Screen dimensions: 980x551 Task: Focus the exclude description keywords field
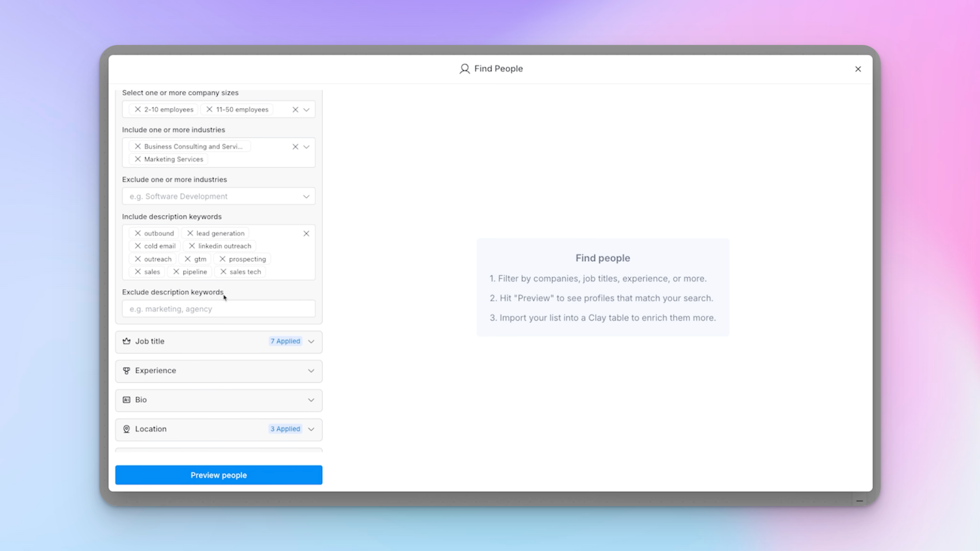click(219, 309)
